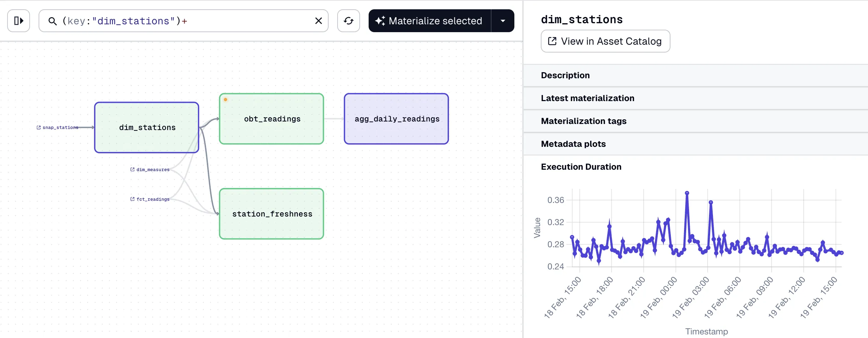Select the dim_stations asset node

147,128
